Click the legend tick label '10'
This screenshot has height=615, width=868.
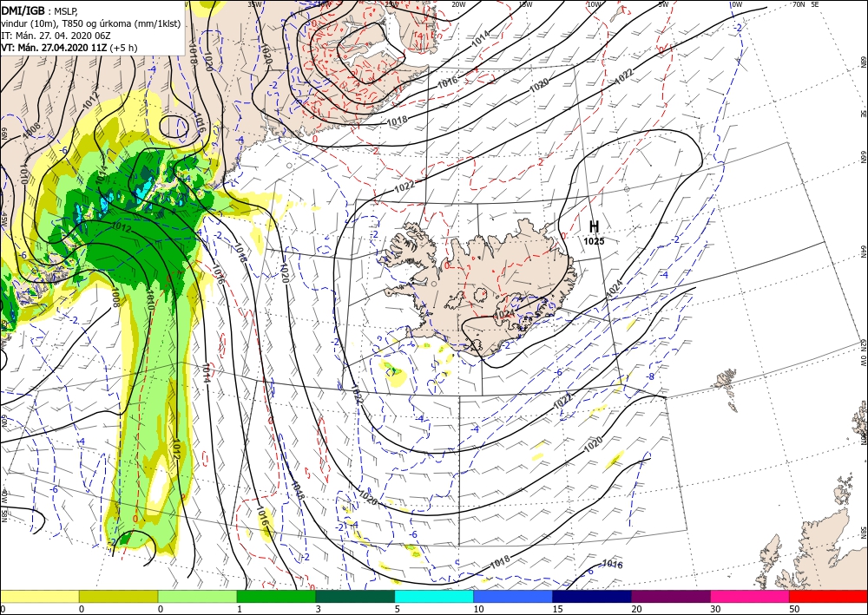coord(478,609)
